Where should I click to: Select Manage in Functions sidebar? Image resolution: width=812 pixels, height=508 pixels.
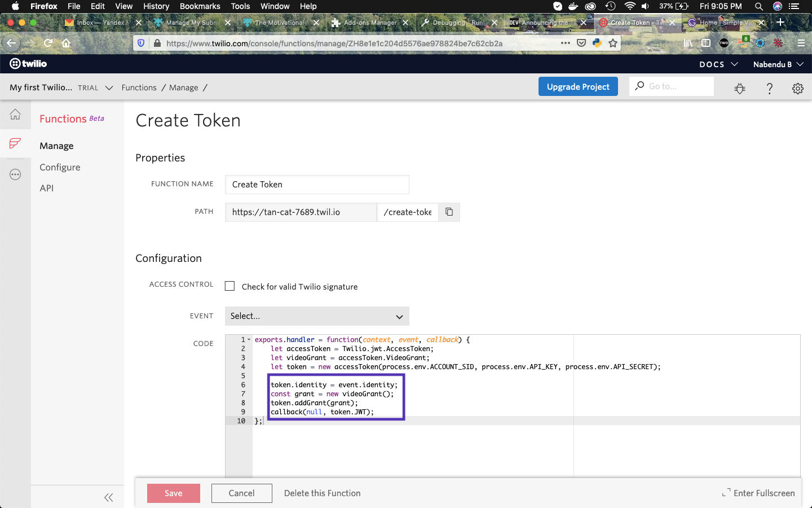click(56, 146)
